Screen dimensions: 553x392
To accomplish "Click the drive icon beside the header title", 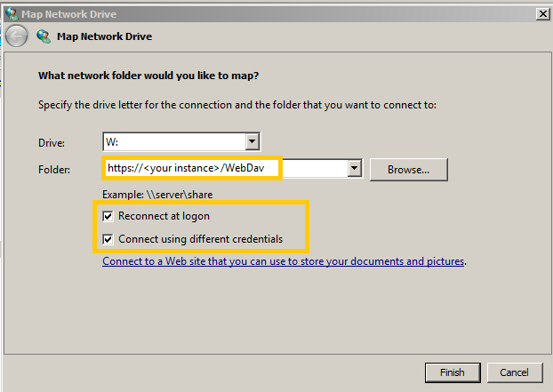I will click(44, 36).
